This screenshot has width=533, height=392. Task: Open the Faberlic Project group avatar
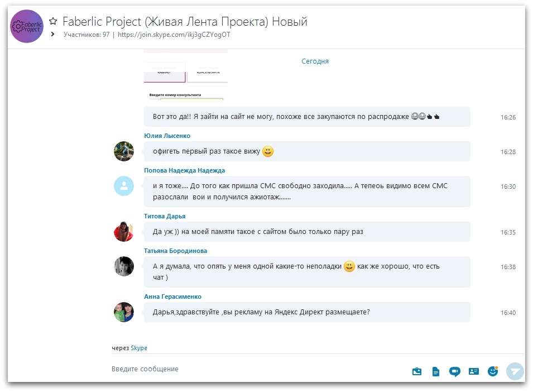[27, 26]
